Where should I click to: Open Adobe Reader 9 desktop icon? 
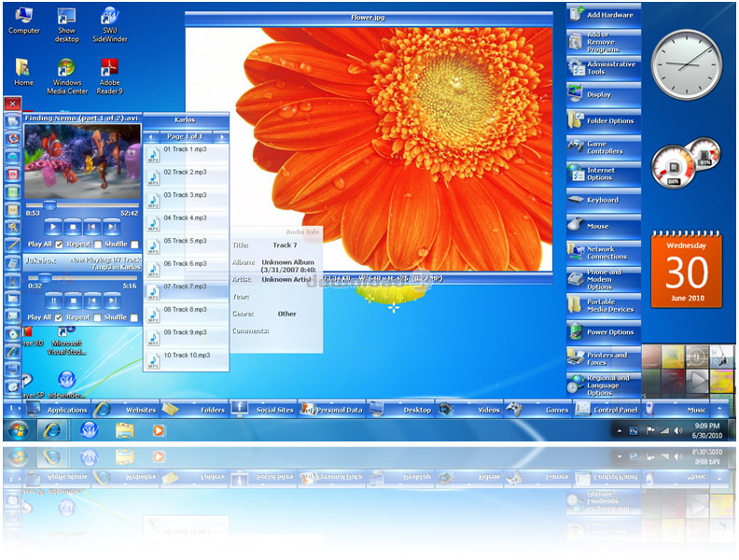110,71
